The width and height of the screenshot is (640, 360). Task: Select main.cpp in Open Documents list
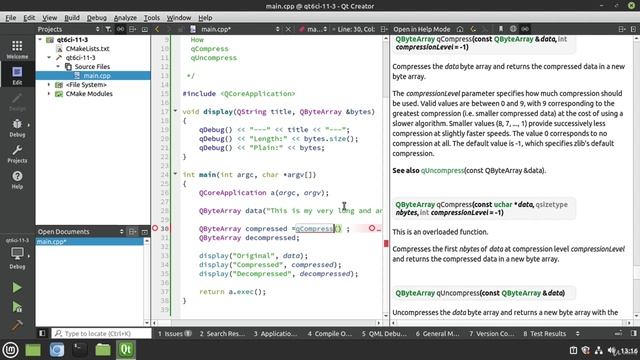tap(90, 242)
